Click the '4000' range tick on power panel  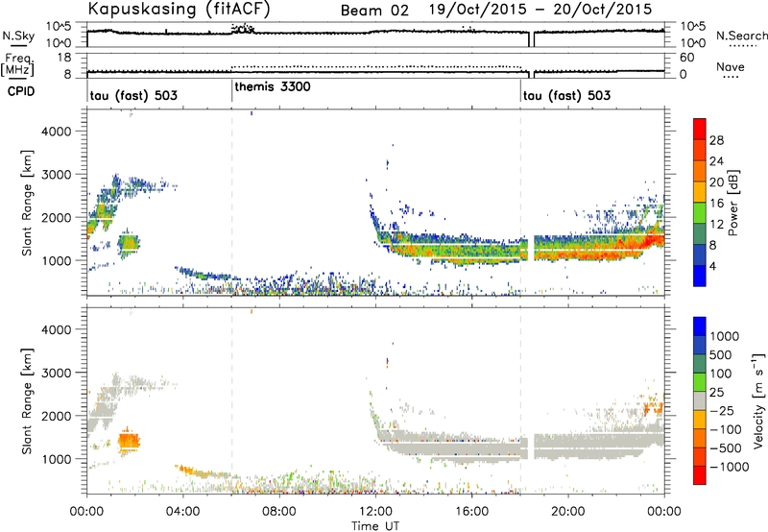[x=56, y=132]
